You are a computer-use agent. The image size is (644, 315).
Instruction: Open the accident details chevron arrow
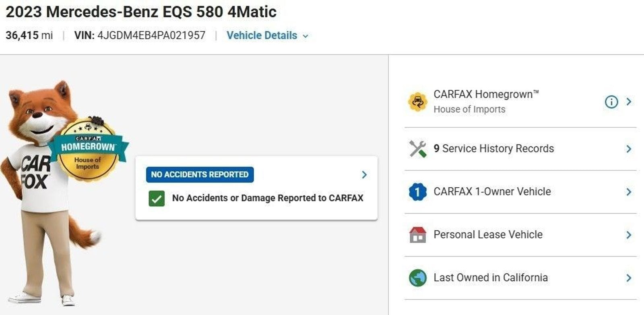[x=364, y=174]
